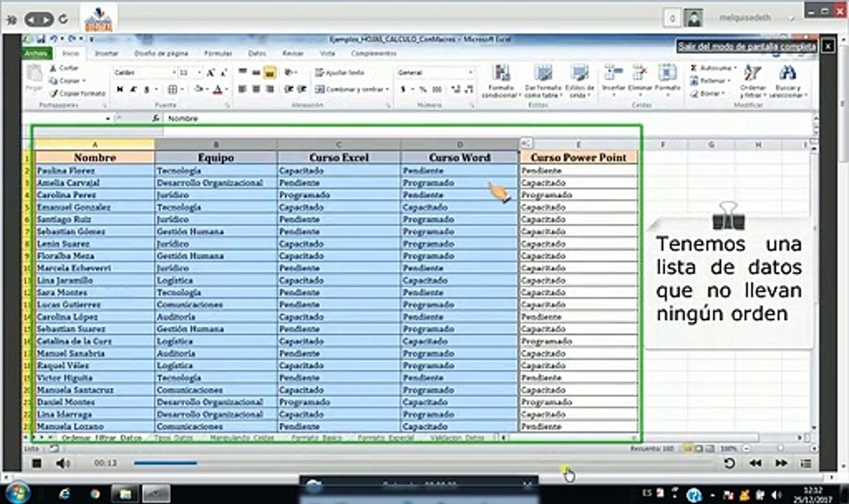Select column E header
The image size is (849, 504).
coord(579,144)
